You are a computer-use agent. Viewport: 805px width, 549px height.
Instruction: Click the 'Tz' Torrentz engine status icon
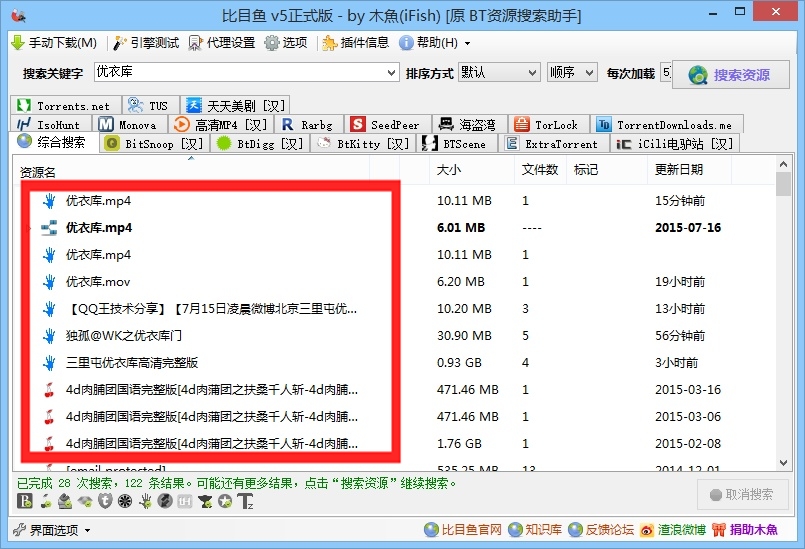tap(245, 501)
